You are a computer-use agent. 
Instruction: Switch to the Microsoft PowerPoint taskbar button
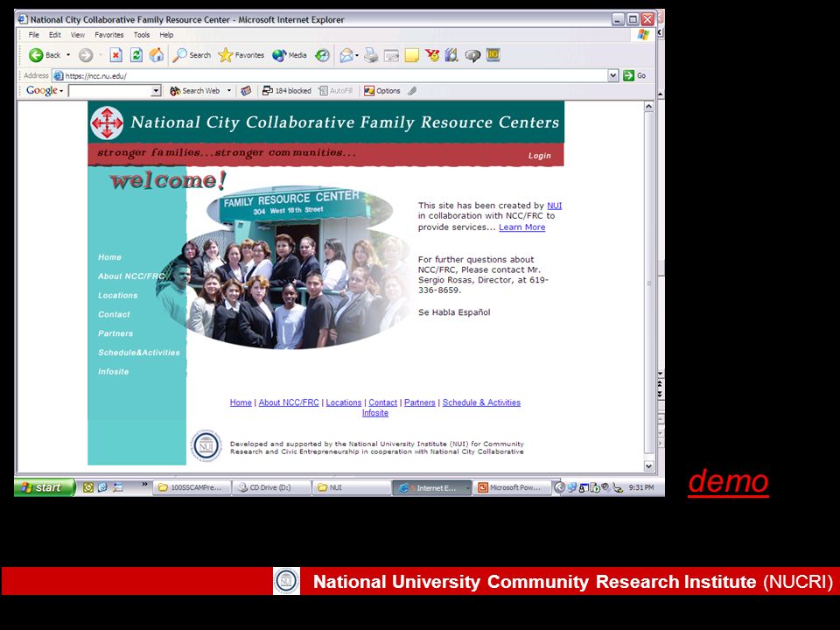[513, 487]
